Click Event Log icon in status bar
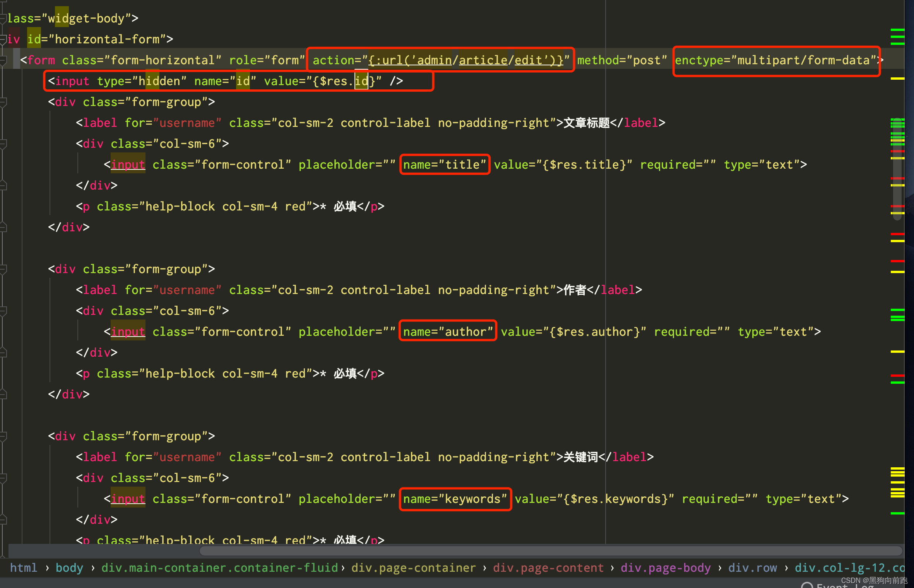Screen dimensions: 914x588 (x=807, y=585)
